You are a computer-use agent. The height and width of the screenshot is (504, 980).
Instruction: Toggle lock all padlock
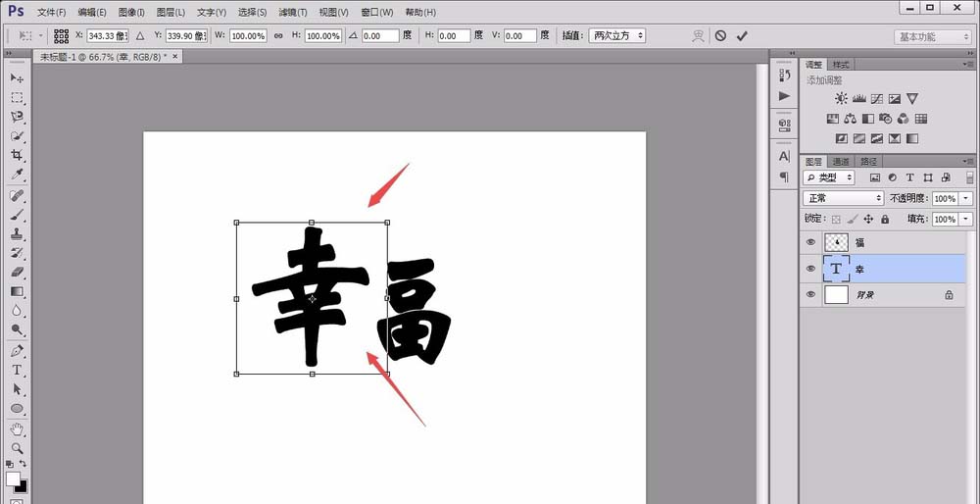[885, 220]
